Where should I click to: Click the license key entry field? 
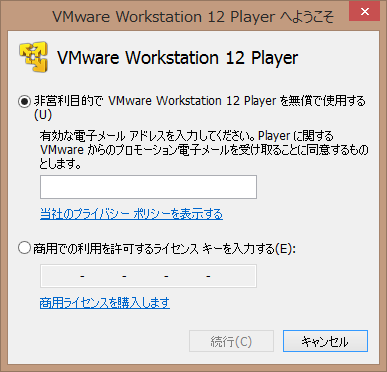tap(148, 276)
